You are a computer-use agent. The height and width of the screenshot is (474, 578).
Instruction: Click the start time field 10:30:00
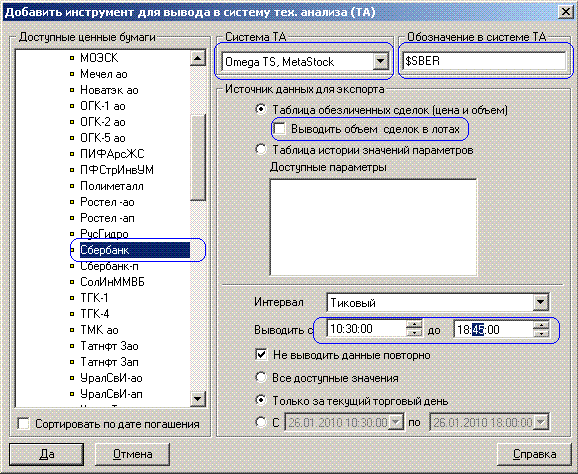(x=367, y=328)
